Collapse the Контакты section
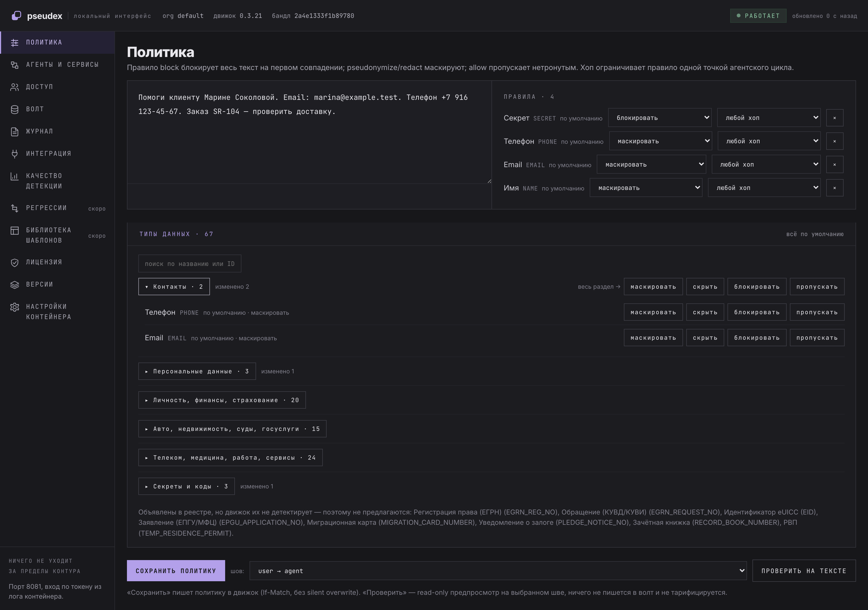Screen dimensions: 868x610 [x=174, y=287]
